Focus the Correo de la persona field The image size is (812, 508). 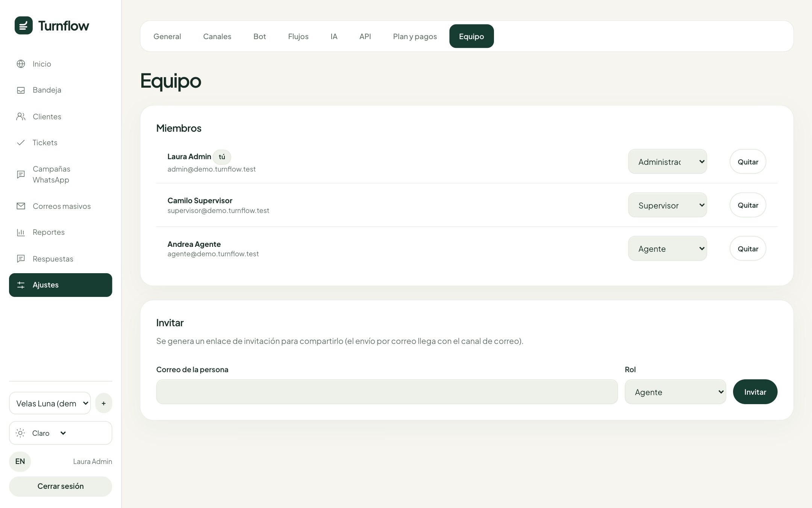[387, 392]
